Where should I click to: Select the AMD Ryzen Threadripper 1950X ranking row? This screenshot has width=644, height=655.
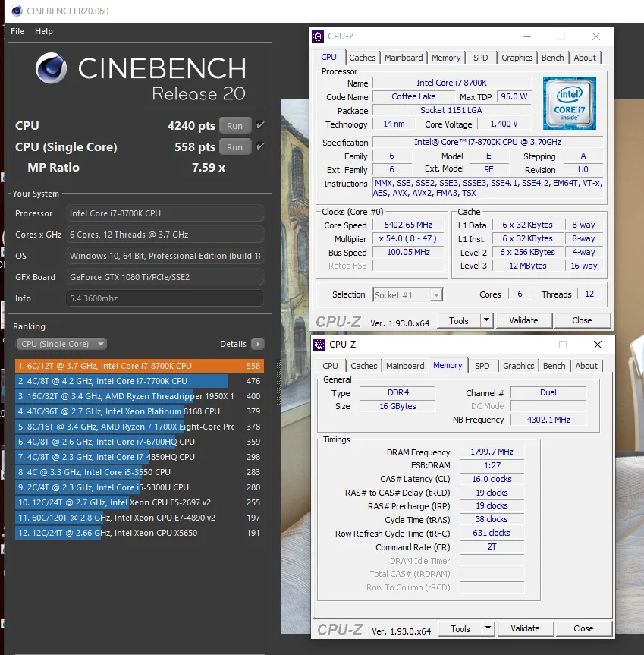tap(140, 396)
